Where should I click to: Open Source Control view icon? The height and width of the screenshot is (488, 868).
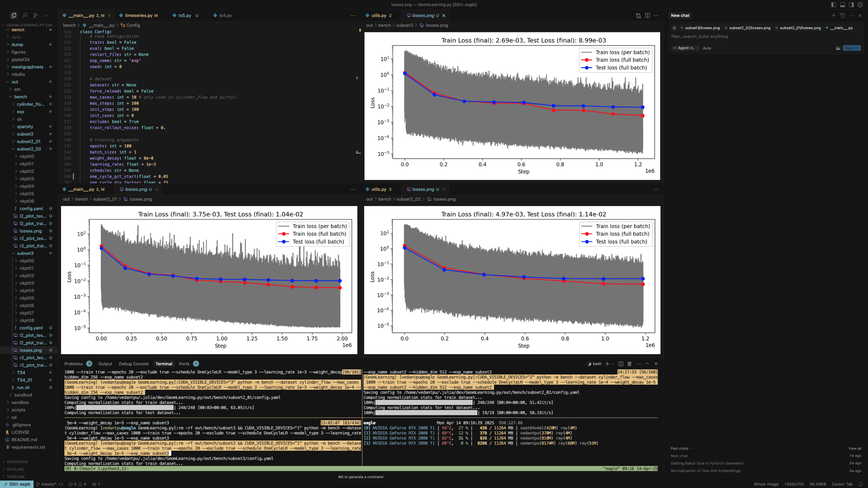[35, 16]
